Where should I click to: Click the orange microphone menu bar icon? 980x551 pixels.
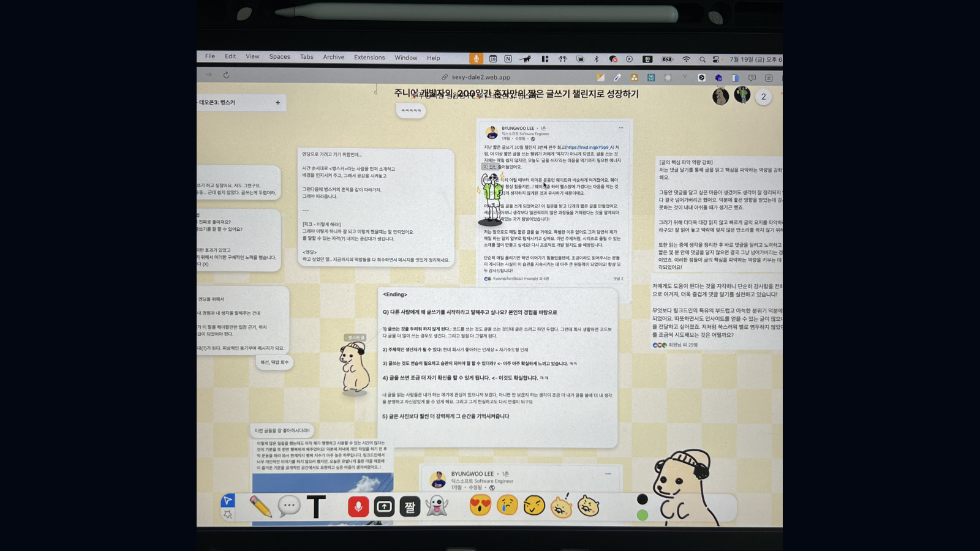(x=476, y=59)
